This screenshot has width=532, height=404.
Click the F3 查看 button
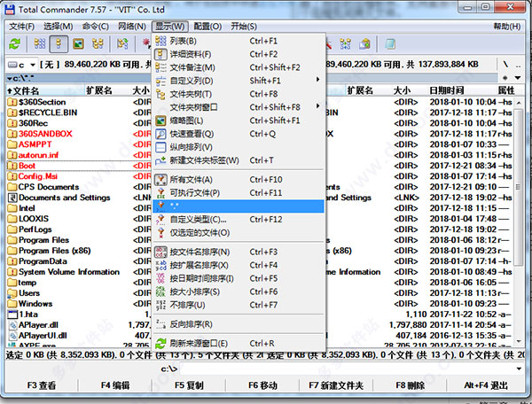(41, 385)
